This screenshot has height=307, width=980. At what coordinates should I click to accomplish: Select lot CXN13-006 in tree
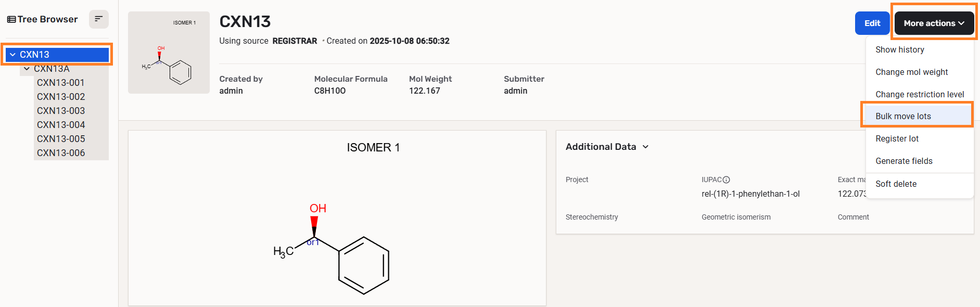pyautogui.click(x=60, y=153)
